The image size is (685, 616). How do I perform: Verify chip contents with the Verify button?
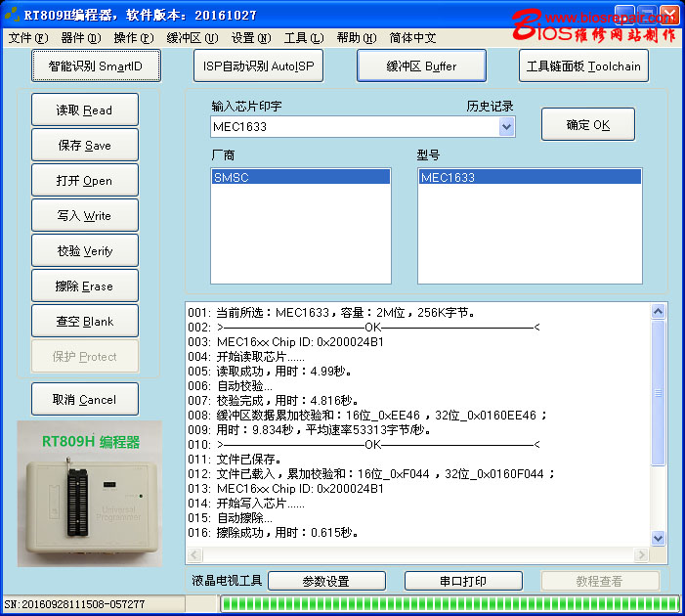pyautogui.click(x=85, y=250)
